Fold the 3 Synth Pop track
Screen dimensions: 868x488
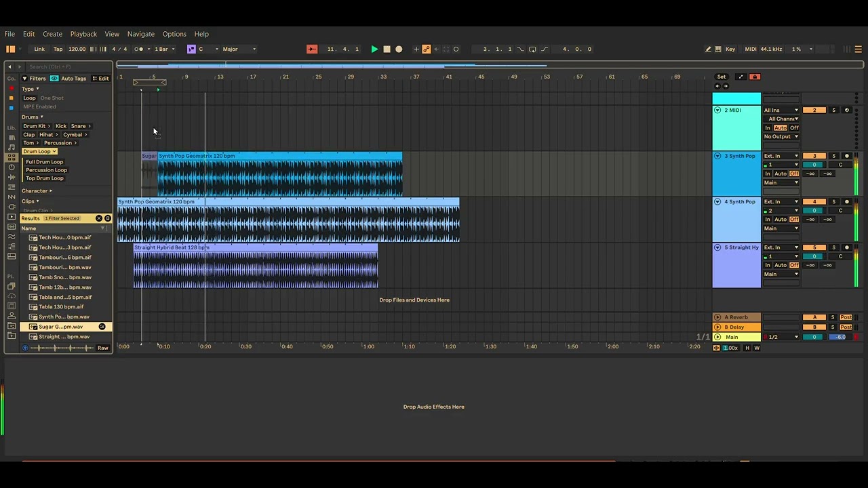pyautogui.click(x=717, y=156)
